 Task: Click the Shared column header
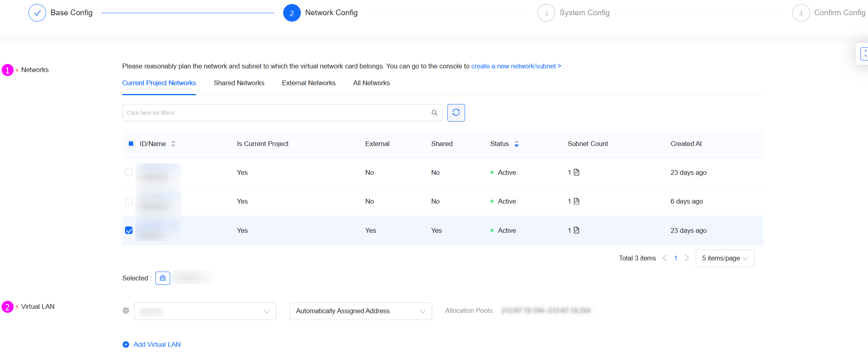[x=442, y=144]
